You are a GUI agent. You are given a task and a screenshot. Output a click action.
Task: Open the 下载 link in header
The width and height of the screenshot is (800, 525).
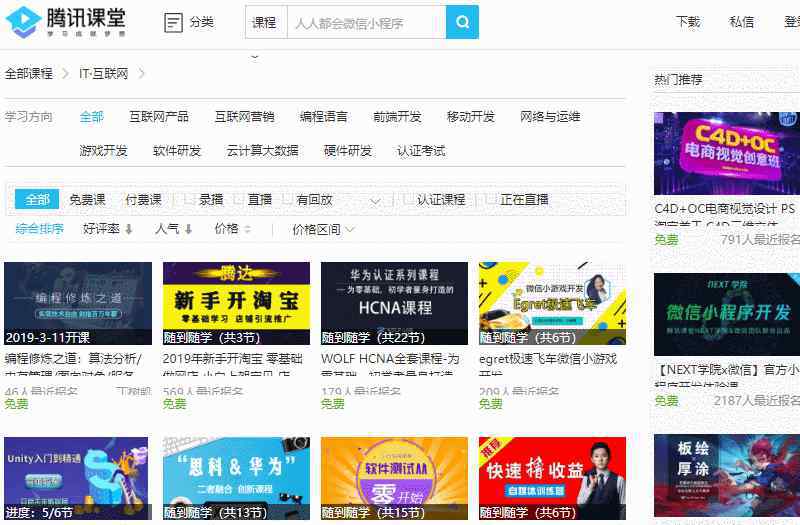[x=688, y=22]
